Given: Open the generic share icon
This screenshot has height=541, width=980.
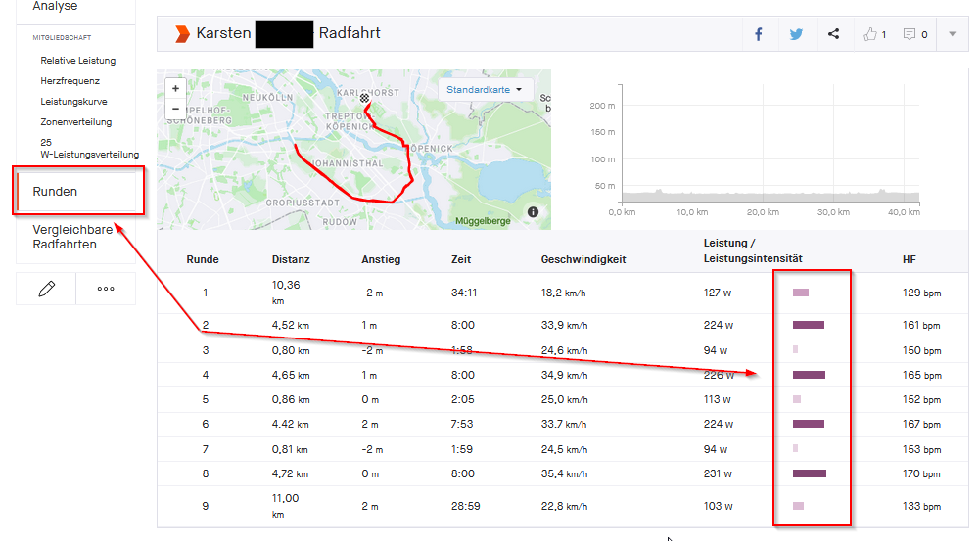Looking at the screenshot, I should point(833,34).
